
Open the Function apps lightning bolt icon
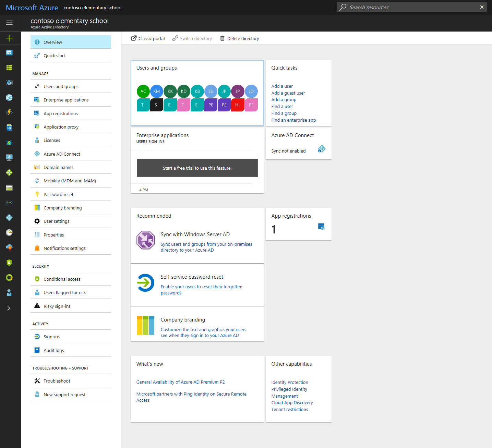tap(9, 112)
